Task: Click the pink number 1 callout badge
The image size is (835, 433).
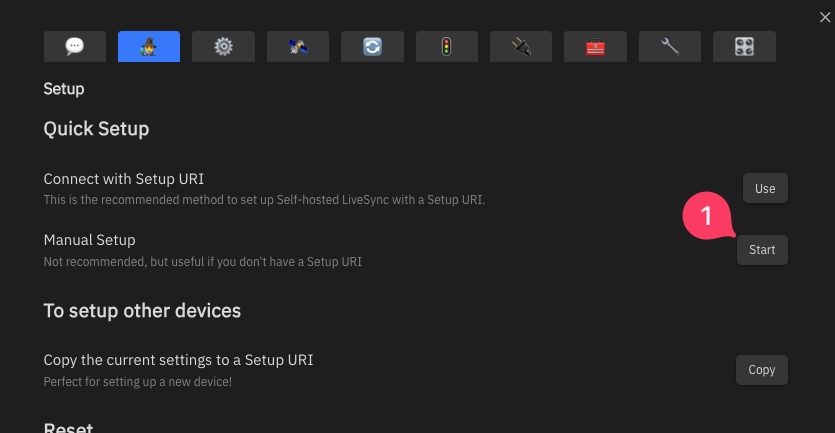Action: coord(707,216)
